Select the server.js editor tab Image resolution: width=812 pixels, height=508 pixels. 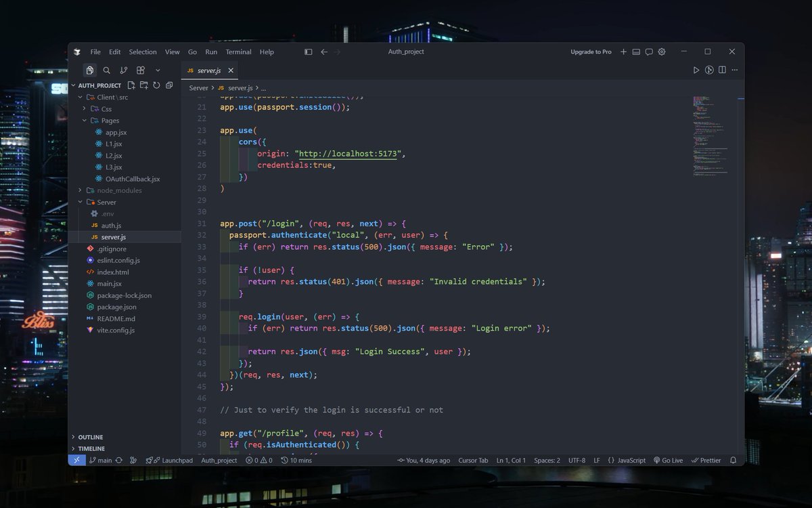(210, 70)
